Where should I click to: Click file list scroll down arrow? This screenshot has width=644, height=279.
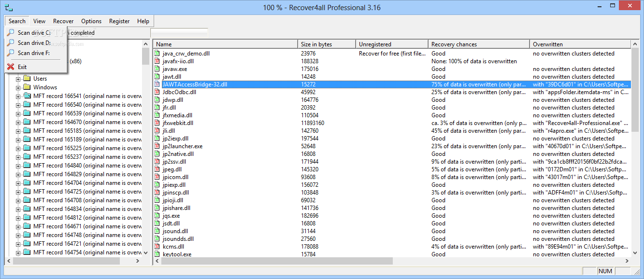(635, 253)
